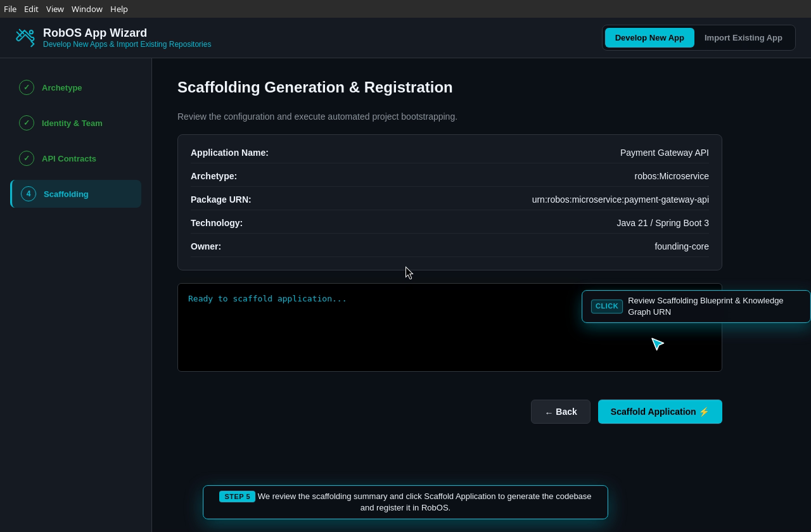Click the 'robos:Microservice' archetype value
The height and width of the screenshot is (532, 811).
pos(672,176)
